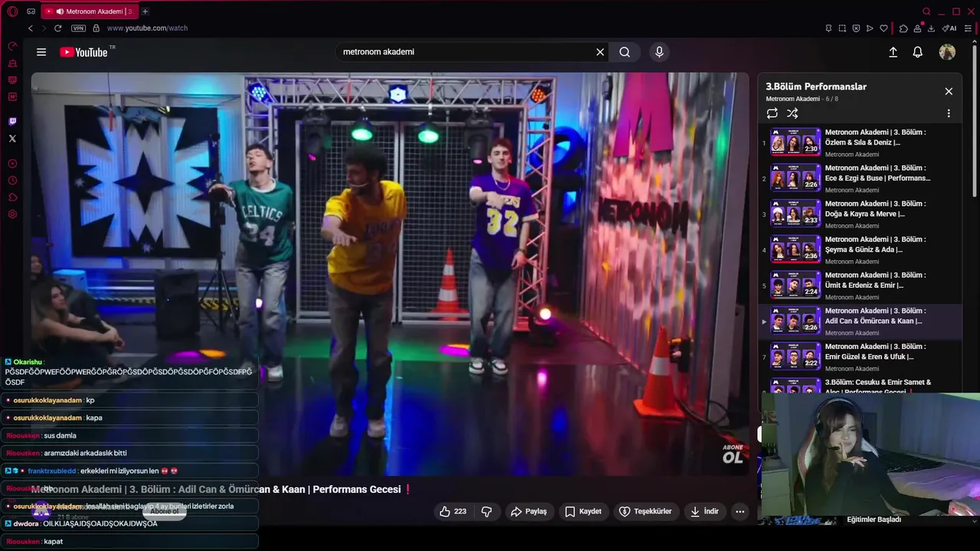Screen dimensions: 980x551
Task: Open YouTube Create upload icon
Action: (893, 52)
